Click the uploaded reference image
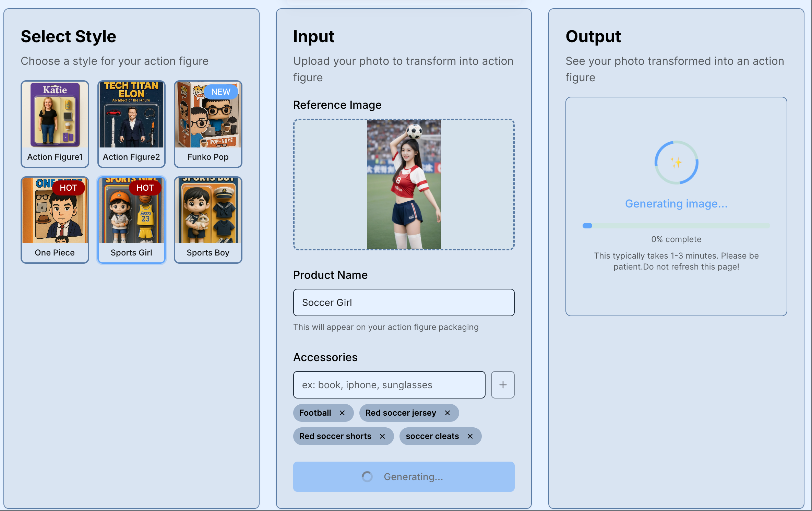Viewport: 812px width, 511px height. [x=404, y=184]
